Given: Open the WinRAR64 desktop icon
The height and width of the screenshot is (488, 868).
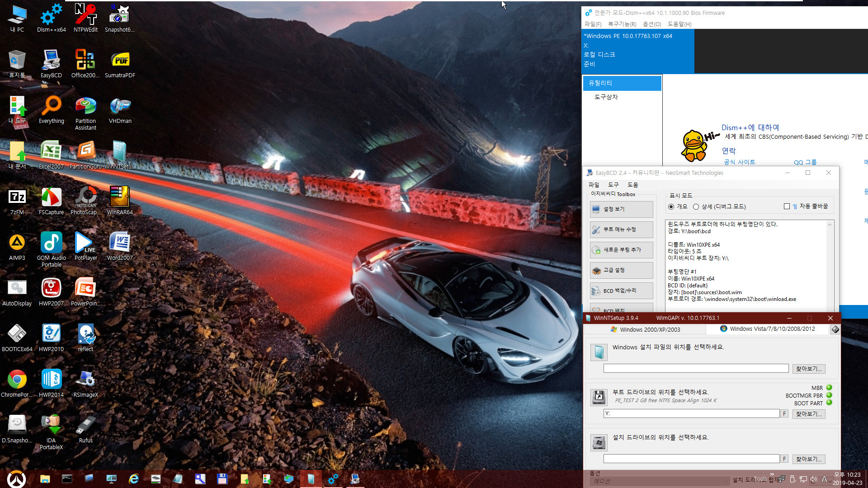Looking at the screenshot, I should click(120, 201).
